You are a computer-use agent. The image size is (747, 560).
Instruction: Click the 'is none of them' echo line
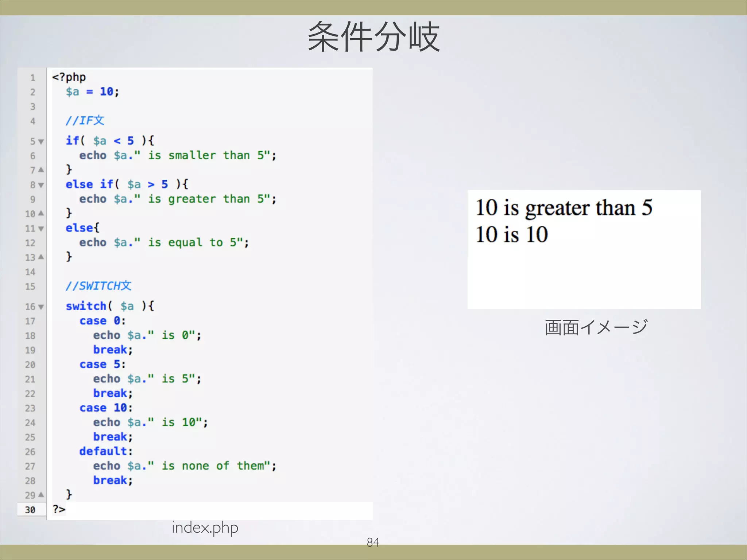[x=185, y=466]
